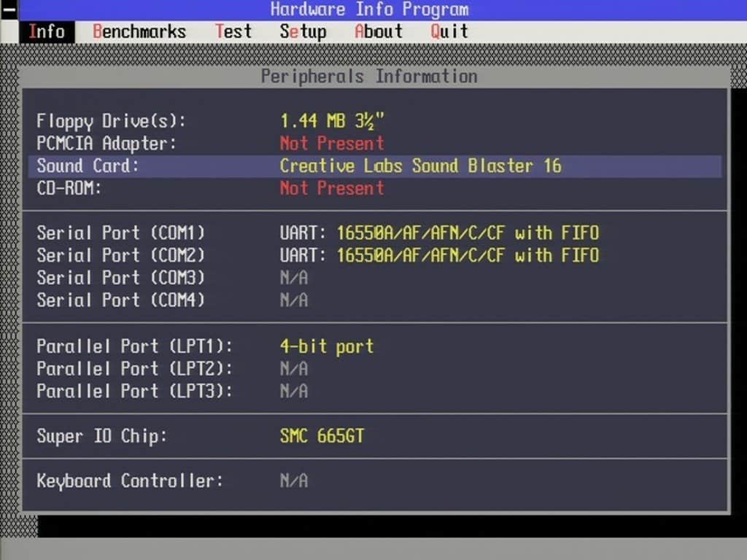Click the N/A value for COM3
The image size is (747, 560).
pyautogui.click(x=294, y=278)
